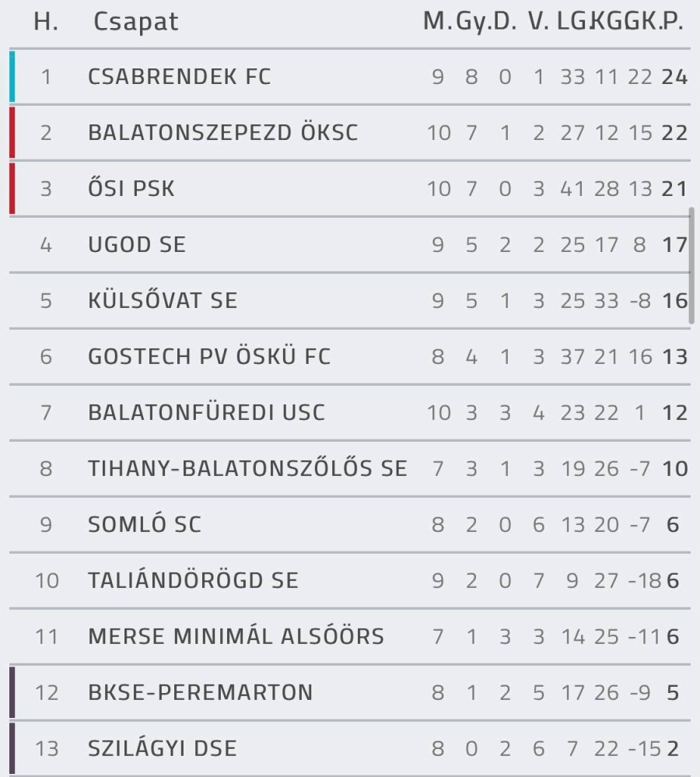Click the H. position column header
Viewport: 700px width, 777px height.
pyautogui.click(x=46, y=22)
